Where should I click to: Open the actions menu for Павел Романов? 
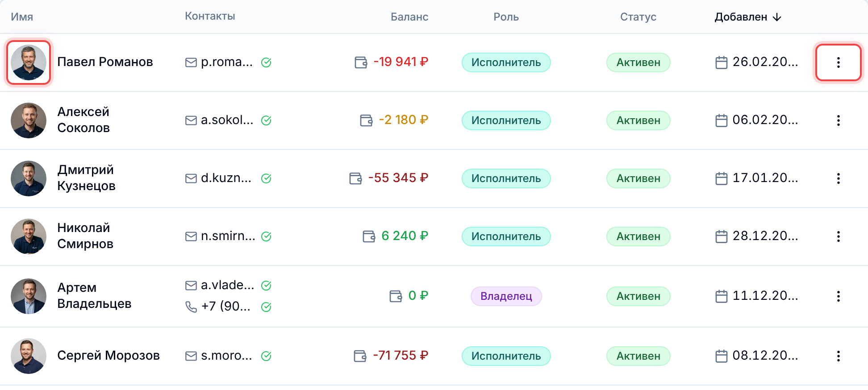pos(838,62)
